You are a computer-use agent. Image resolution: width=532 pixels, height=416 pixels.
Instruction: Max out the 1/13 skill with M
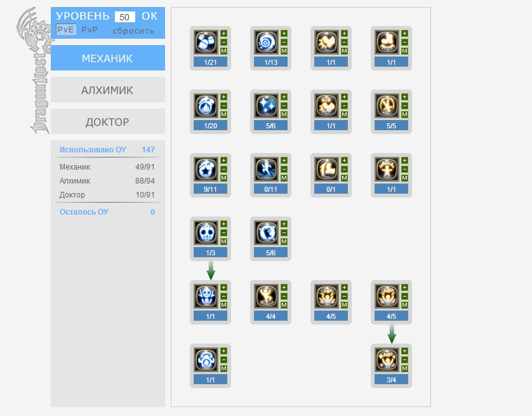click(x=284, y=51)
